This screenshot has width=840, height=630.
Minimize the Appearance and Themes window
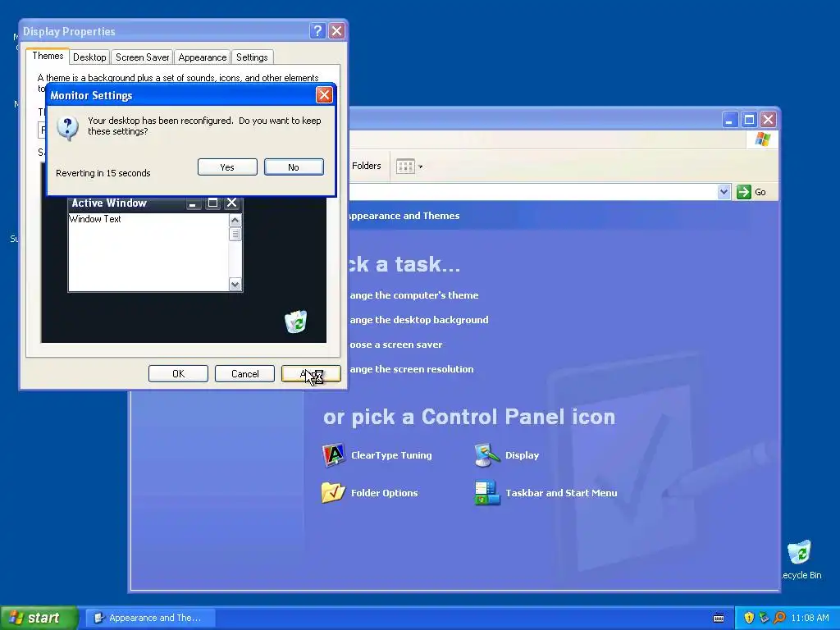[x=729, y=120]
